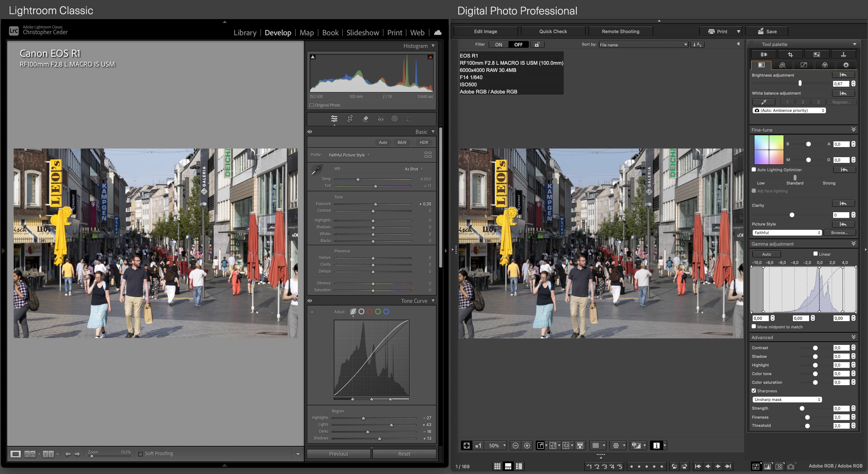Open the DPP settings gear tab
868x474 pixels.
(846, 65)
